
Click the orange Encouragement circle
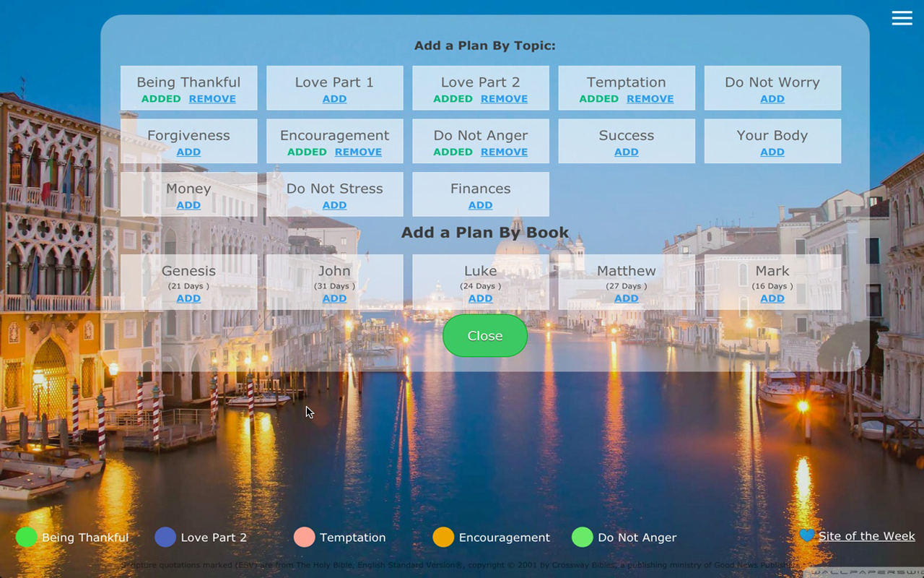tap(443, 537)
